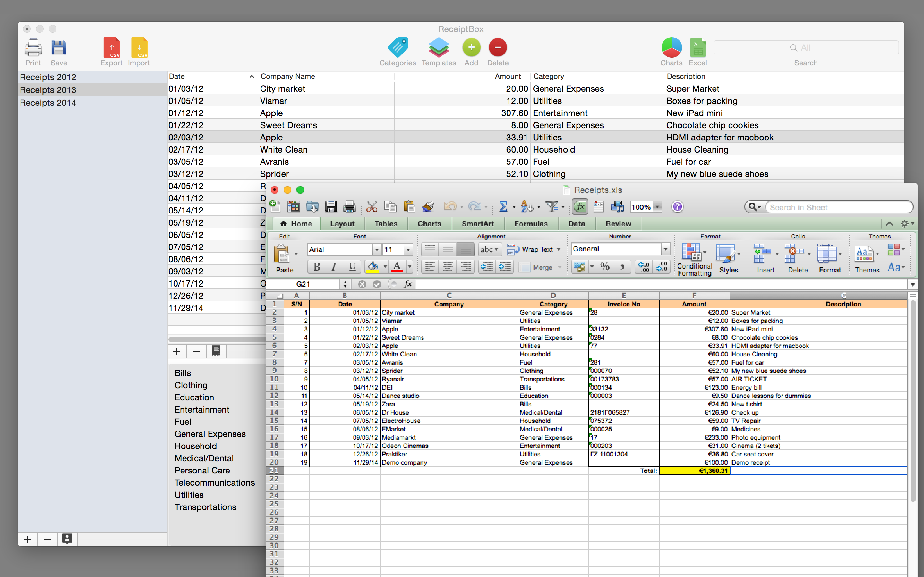Screen dimensions: 924x577
Task: Click the Export CSV icon
Action: pyautogui.click(x=111, y=48)
